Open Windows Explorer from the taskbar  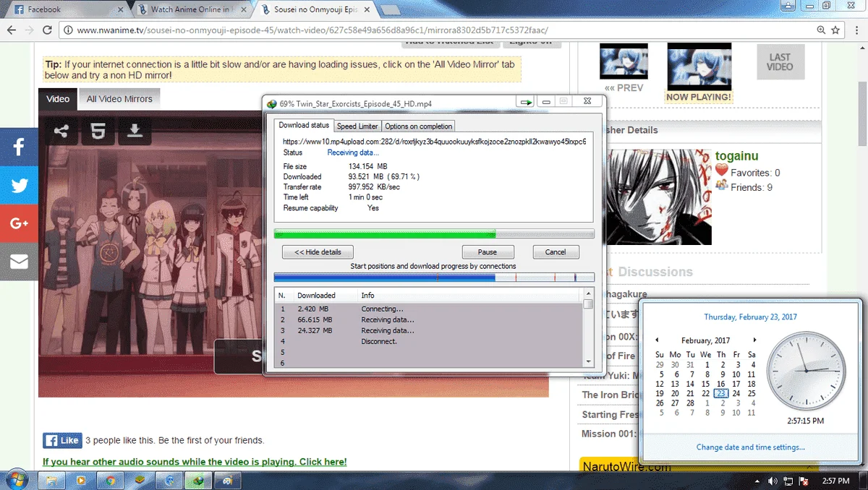(53, 480)
